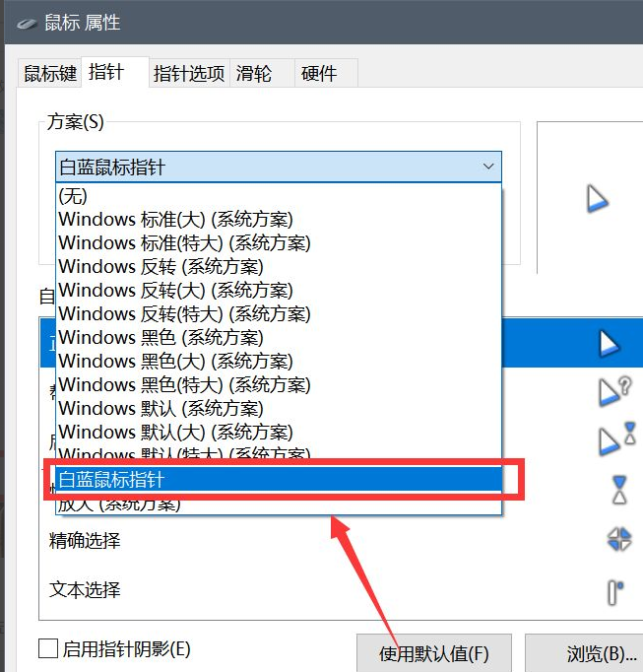This screenshot has height=672, width=643.
Task: Switch to the 鼠标键 tab
Action: click(49, 73)
